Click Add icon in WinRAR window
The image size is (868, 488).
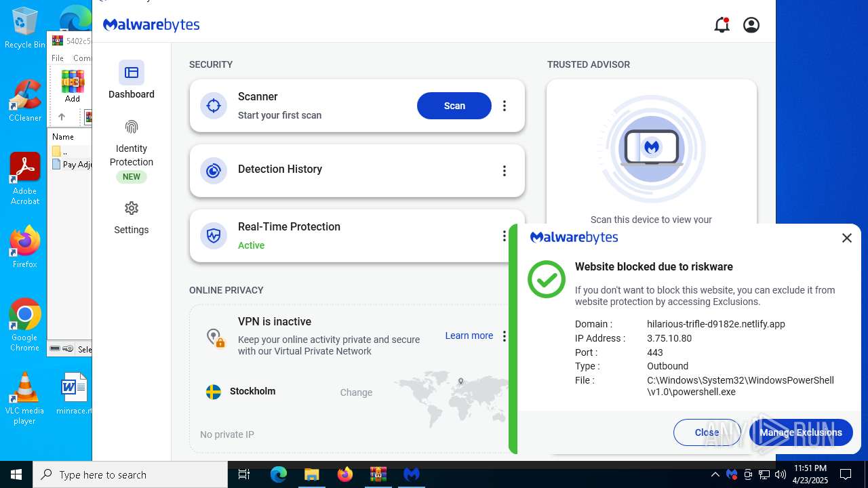coord(73,86)
